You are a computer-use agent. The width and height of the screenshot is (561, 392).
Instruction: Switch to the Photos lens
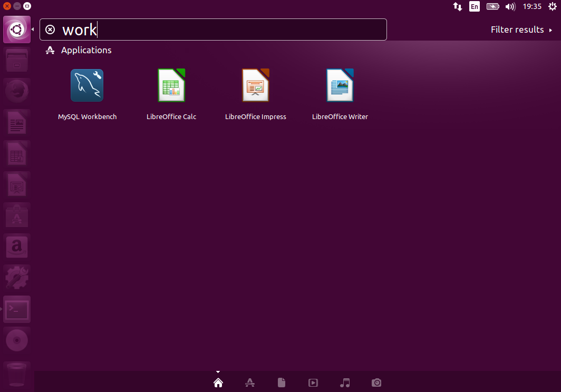(376, 383)
